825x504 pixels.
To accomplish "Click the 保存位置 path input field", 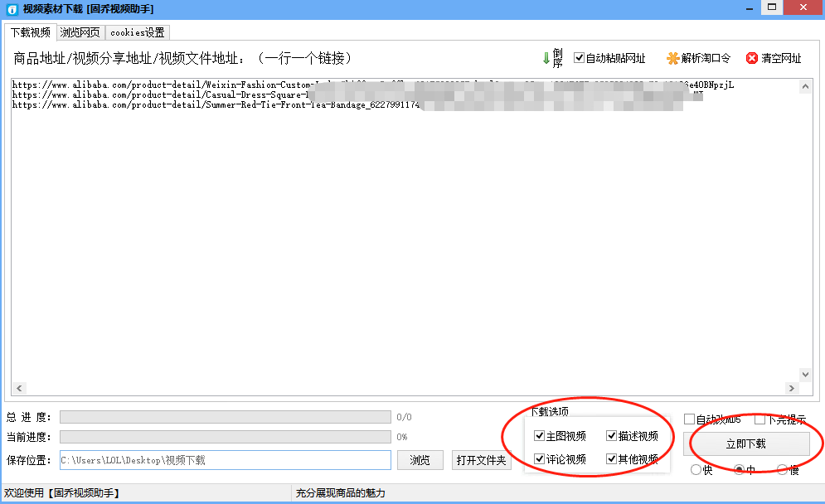I will pos(224,460).
